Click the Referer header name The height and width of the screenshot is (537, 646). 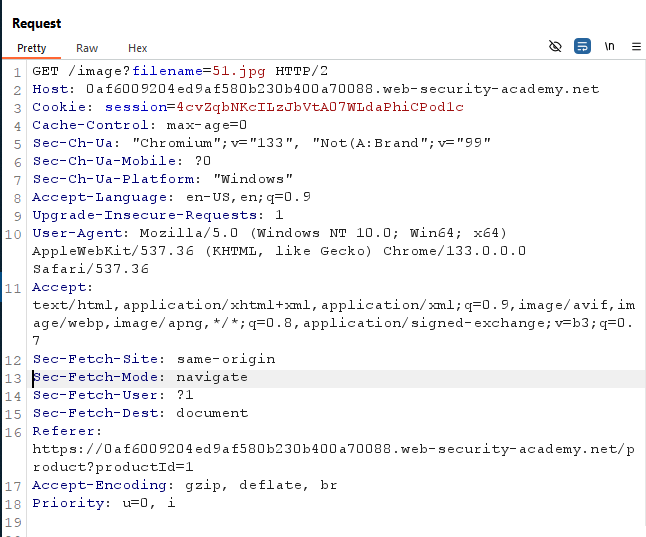[x=64, y=431]
